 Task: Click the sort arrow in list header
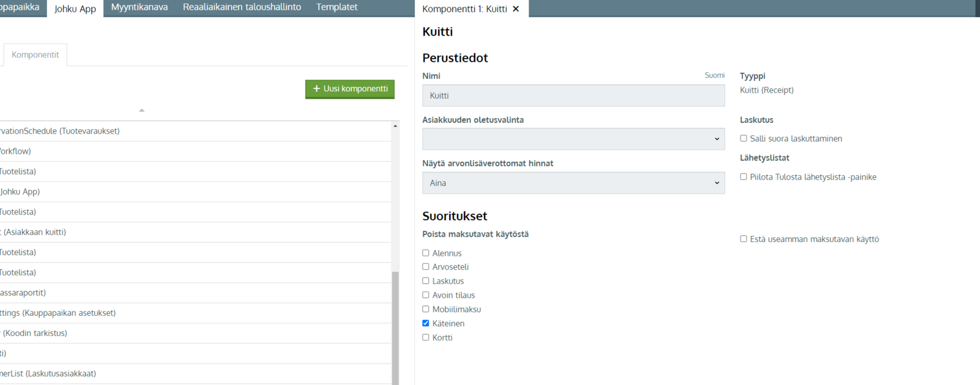point(141,110)
